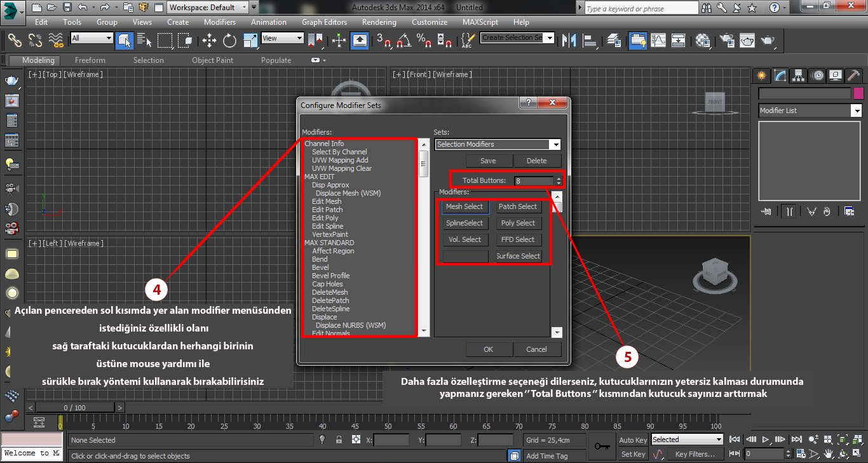Open key mode Selected dropdown

(688, 440)
